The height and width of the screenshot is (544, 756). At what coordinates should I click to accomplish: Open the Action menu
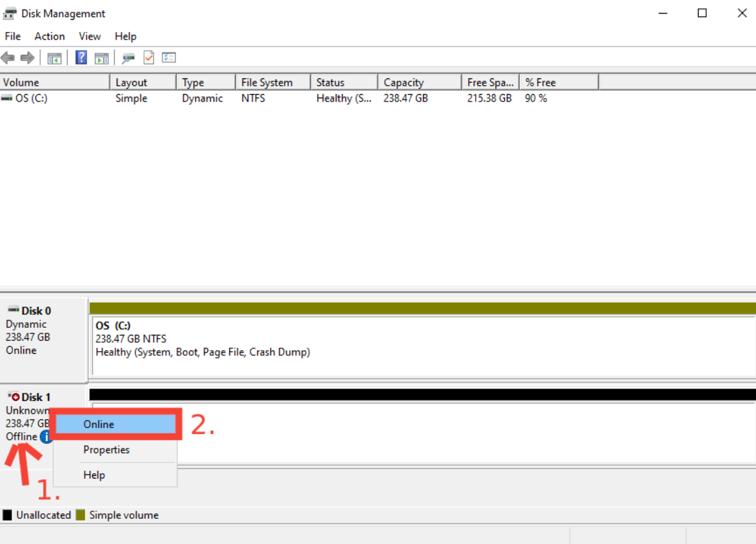pyautogui.click(x=50, y=36)
